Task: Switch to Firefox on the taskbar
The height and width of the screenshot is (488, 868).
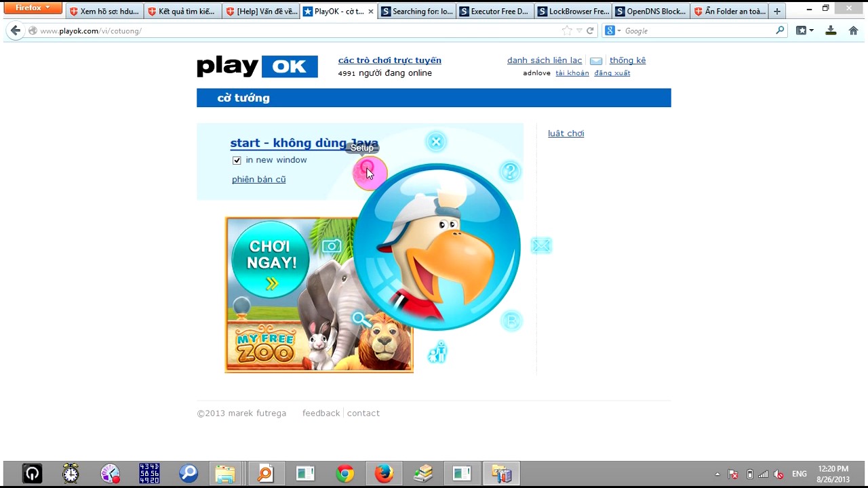Action: (384, 473)
